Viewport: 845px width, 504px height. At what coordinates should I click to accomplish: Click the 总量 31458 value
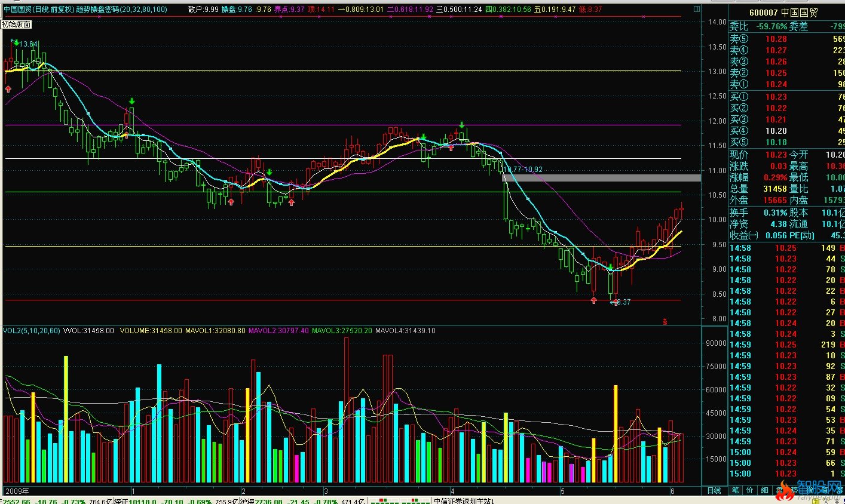click(775, 189)
